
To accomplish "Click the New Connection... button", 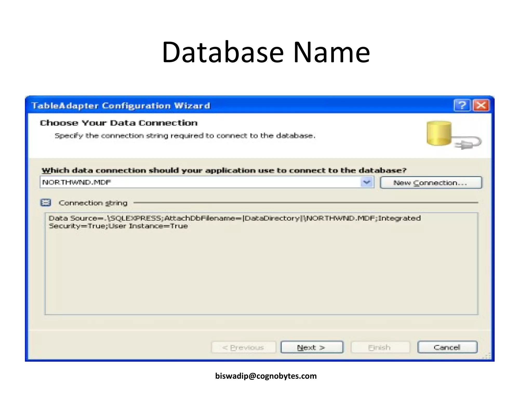I will click(431, 183).
